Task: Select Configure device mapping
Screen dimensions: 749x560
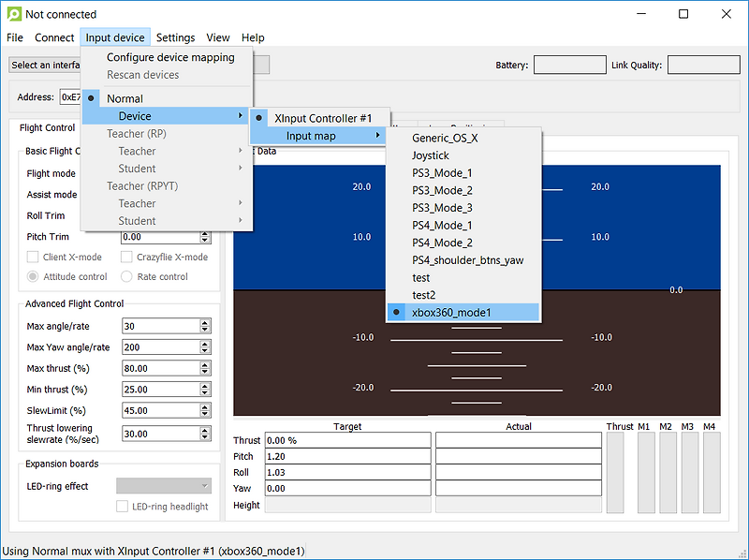Action: point(169,57)
